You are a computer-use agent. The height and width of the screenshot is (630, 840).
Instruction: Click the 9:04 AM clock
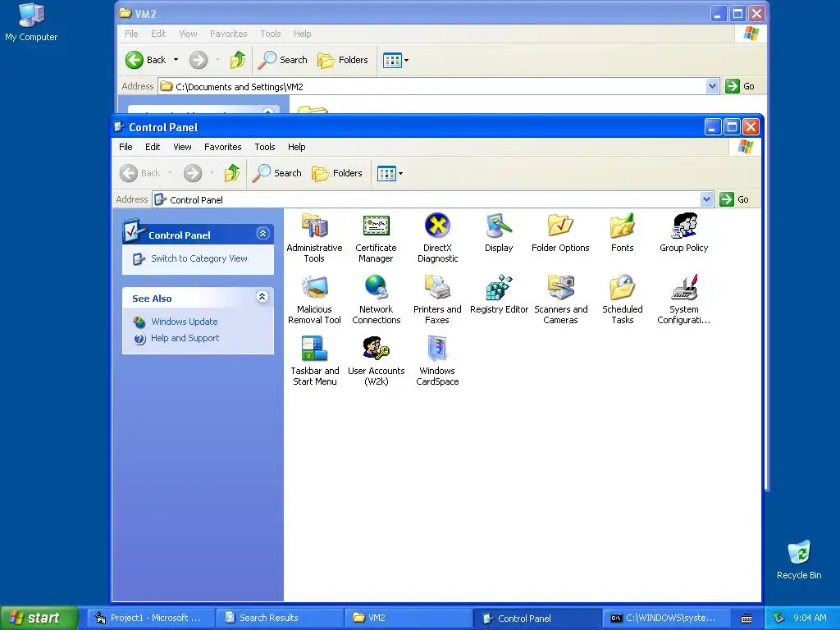810,618
